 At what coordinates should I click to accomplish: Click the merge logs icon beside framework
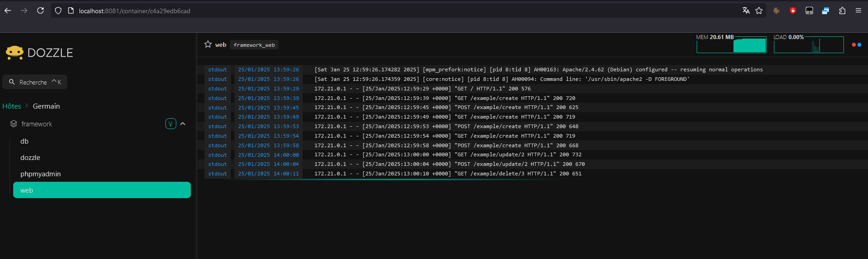point(171,124)
